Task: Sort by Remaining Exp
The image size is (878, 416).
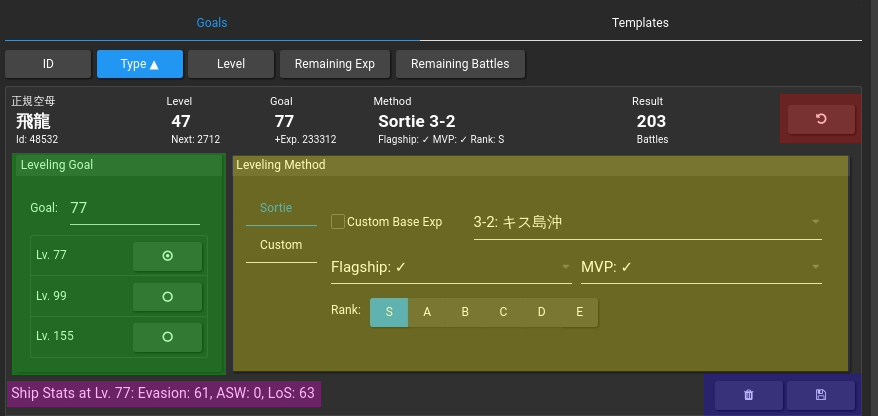Action: (x=335, y=64)
